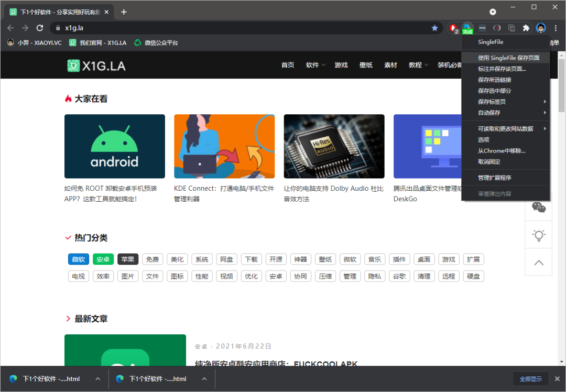Open the android article thumbnail

point(114,146)
